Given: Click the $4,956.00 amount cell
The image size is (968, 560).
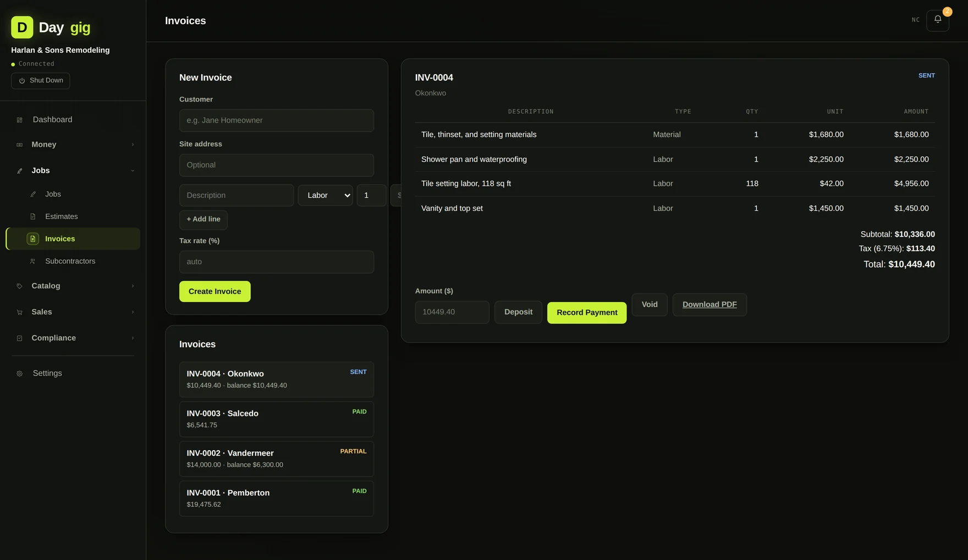Looking at the screenshot, I should (x=911, y=184).
